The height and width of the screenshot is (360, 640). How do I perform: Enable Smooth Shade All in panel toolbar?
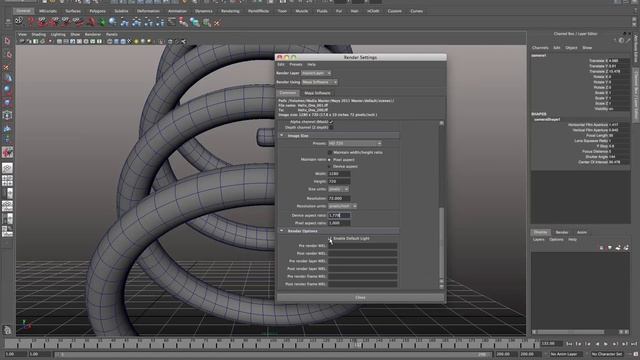click(116, 42)
